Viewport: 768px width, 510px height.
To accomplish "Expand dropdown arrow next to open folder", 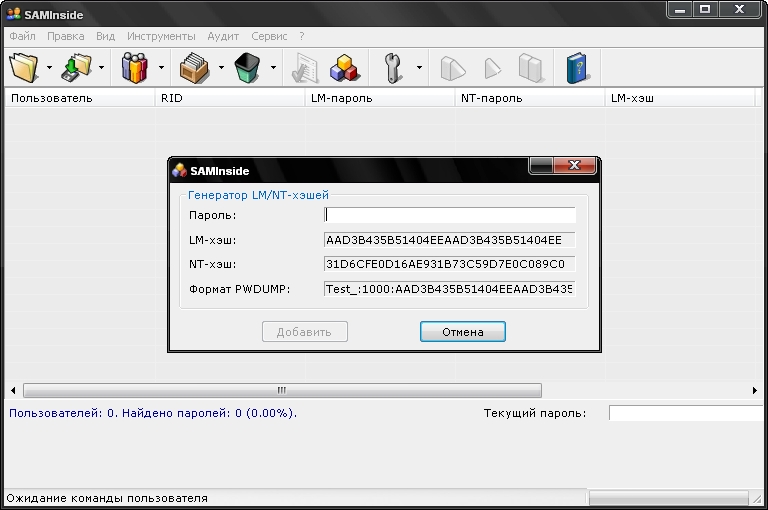I will click(x=49, y=68).
